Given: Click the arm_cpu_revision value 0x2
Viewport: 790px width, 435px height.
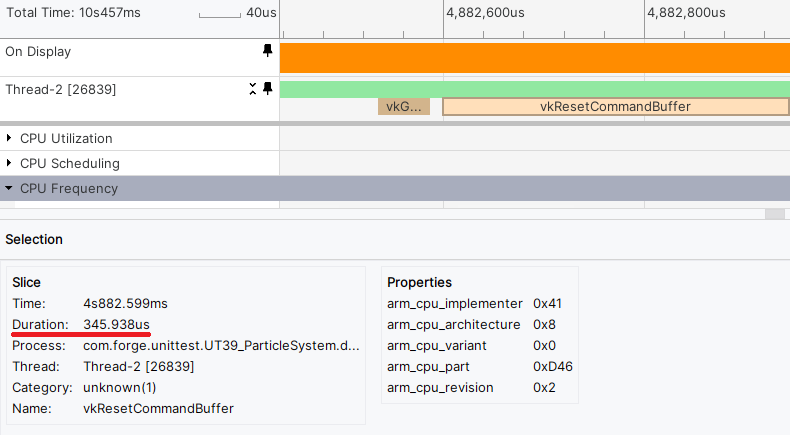Looking at the screenshot, I should tap(544, 388).
